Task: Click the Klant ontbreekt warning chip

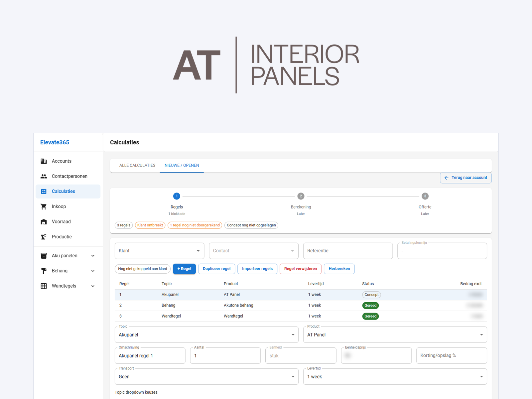Action: coord(150,225)
